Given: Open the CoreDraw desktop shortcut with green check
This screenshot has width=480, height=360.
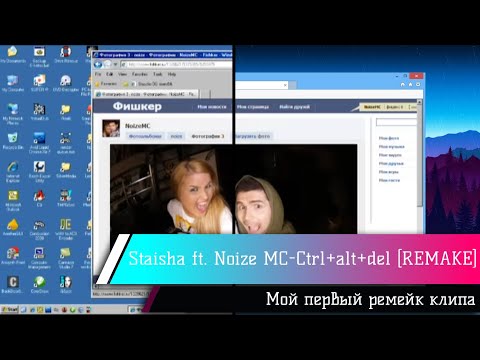Looking at the screenshot, I should pyautogui.click(x=39, y=284).
